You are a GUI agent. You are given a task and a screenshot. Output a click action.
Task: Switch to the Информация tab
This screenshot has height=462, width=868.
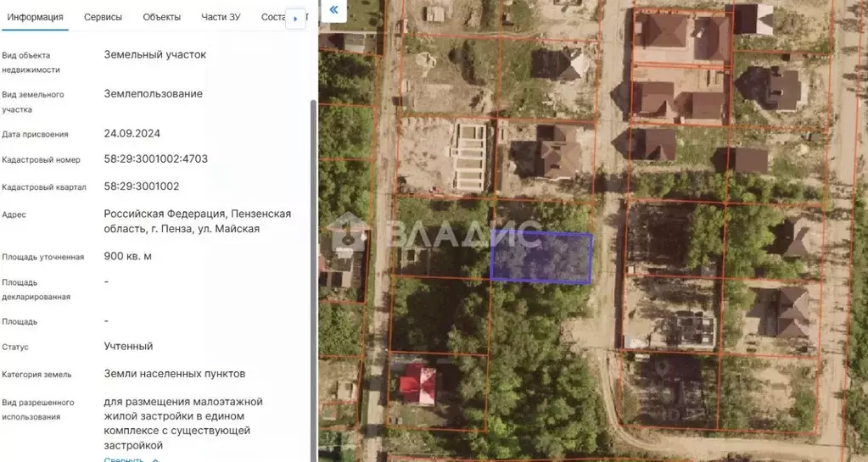pos(35,17)
